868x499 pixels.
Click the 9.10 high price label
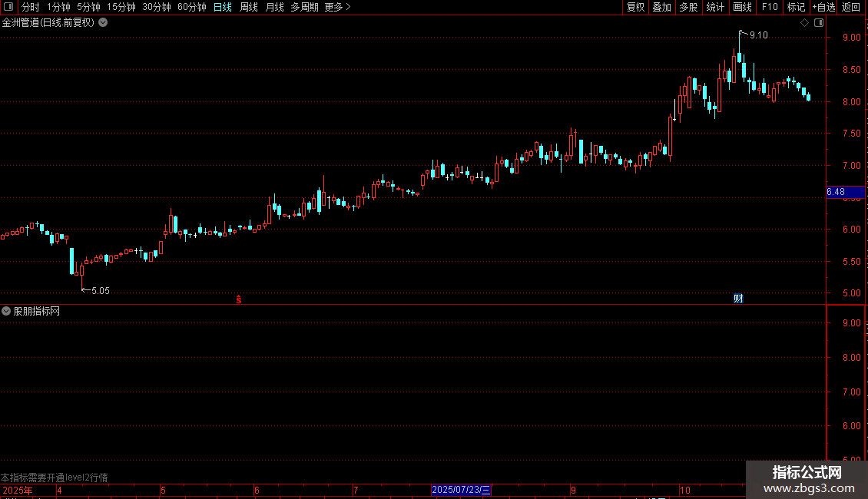[x=759, y=35]
